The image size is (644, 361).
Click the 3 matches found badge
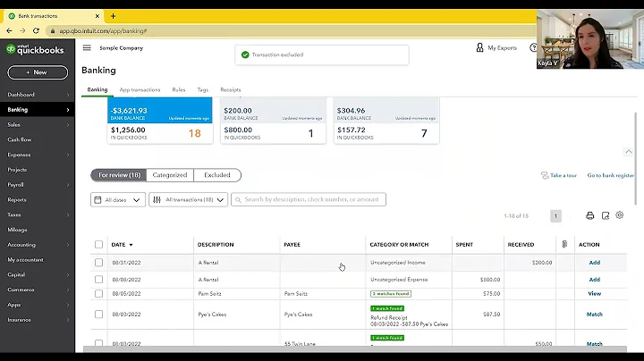point(391,294)
